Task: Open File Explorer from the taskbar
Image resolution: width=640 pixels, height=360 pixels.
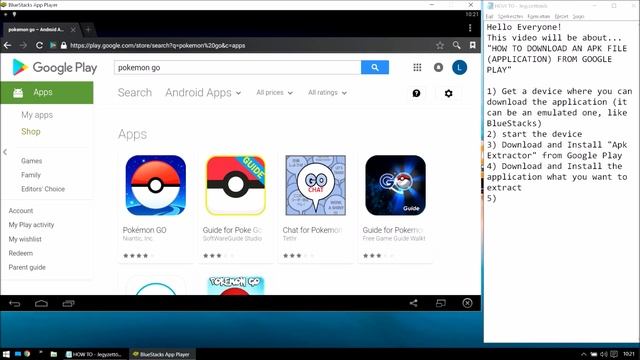Action: tap(53, 354)
